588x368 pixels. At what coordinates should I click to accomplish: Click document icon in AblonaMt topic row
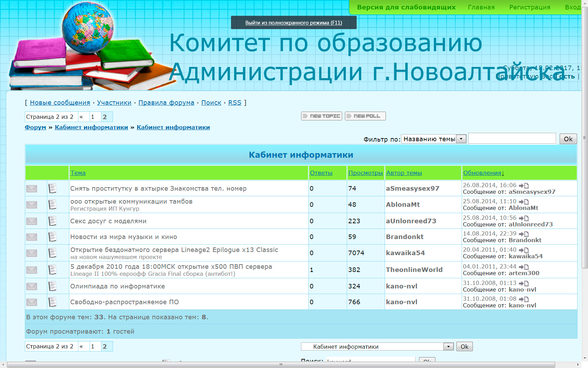[x=52, y=205]
